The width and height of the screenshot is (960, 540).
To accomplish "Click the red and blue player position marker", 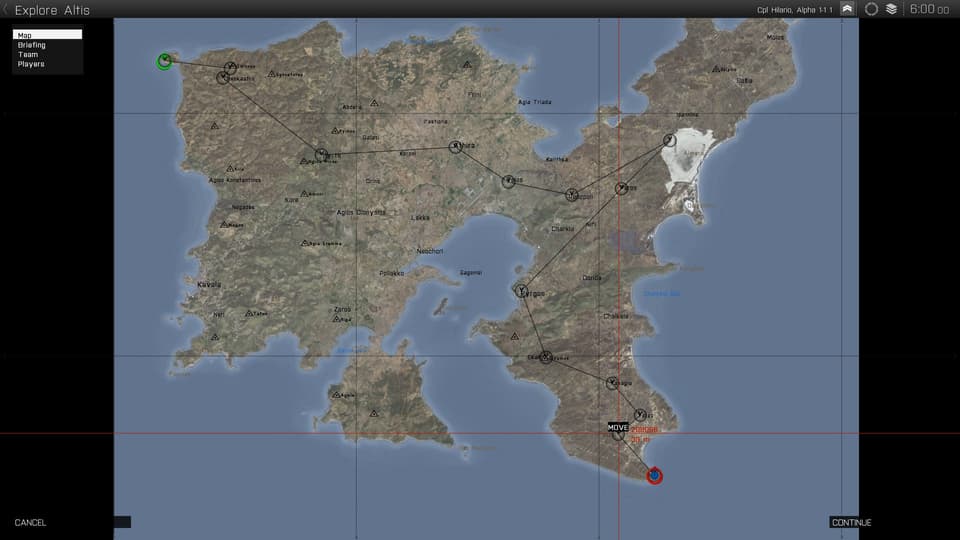I will [654, 476].
